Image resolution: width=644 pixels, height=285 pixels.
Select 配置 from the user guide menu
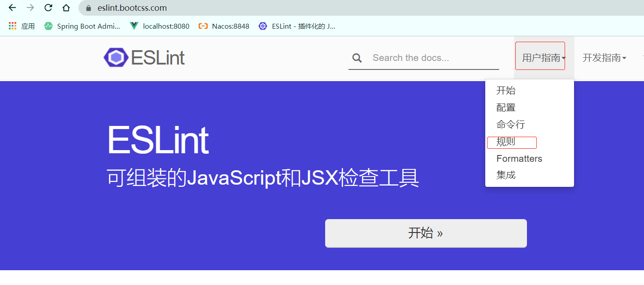click(x=506, y=108)
